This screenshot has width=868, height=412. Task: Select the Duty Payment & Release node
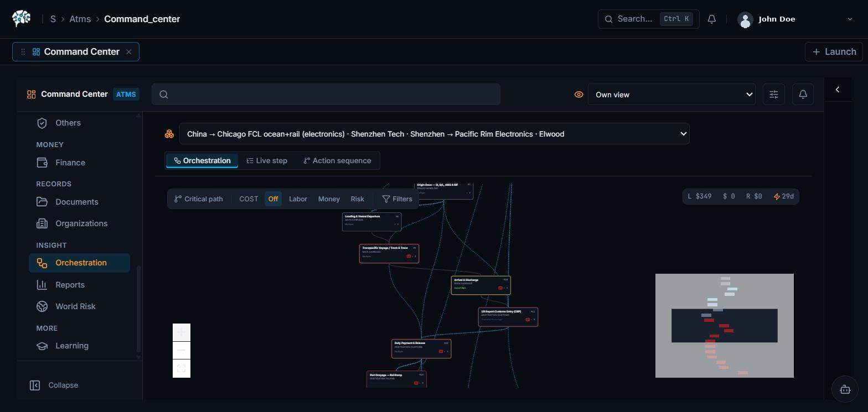click(x=421, y=349)
